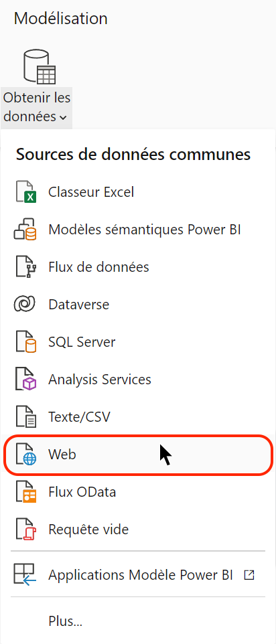Click the Obtenir les données database icon

click(40, 66)
